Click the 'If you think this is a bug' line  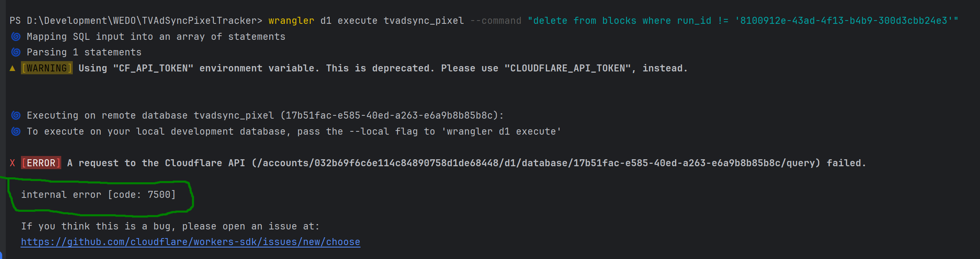[170, 226]
